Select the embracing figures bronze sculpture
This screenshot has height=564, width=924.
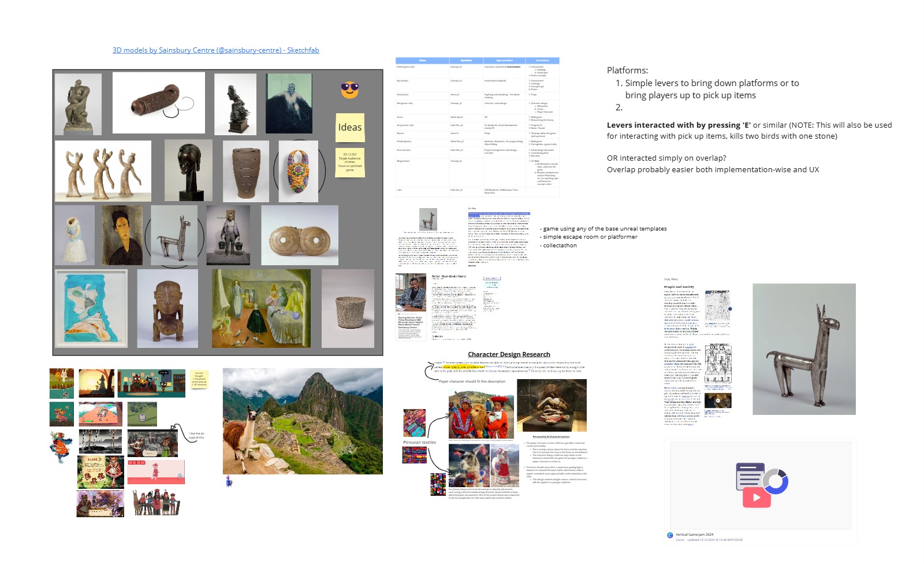click(x=78, y=104)
